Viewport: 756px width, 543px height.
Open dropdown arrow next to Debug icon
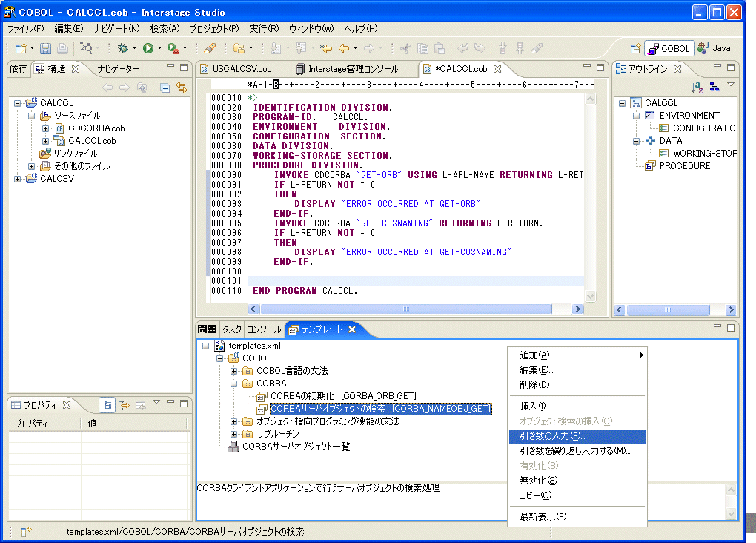(x=134, y=48)
